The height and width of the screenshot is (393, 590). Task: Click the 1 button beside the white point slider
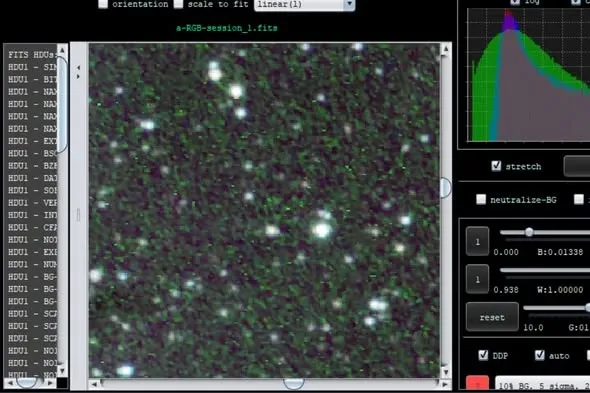click(x=477, y=279)
